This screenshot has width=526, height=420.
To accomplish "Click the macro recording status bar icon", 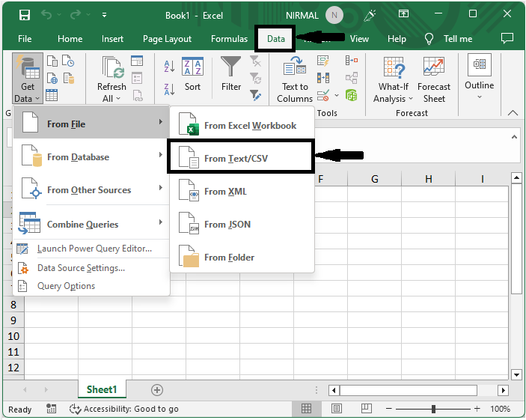I will 51,409.
